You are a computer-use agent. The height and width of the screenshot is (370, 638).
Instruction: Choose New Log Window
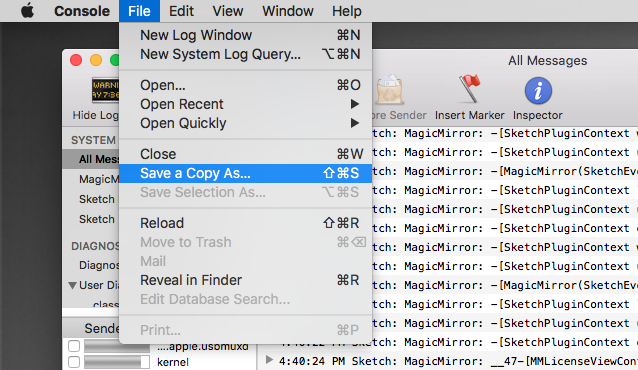pos(245,35)
